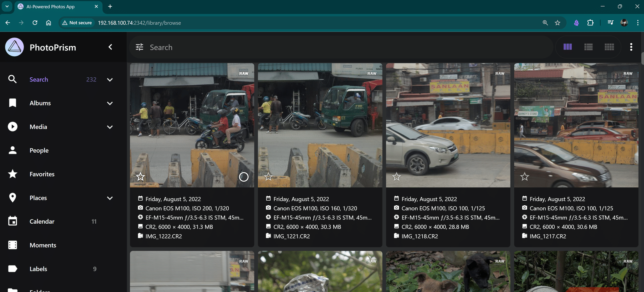This screenshot has height=292, width=644.
Task: Open the IMG_1217.CR2 brown car thumbnail
Action: (576, 125)
